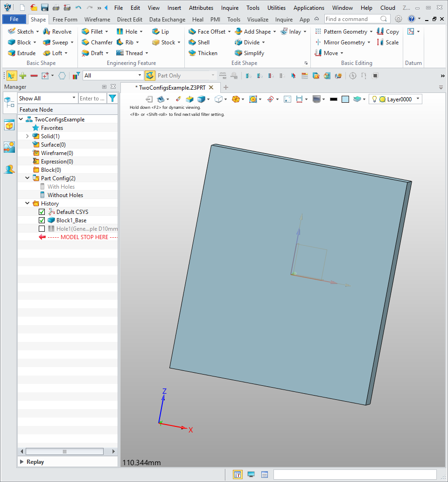The width and height of the screenshot is (448, 482).
Task: Click the Save icon in quick access bar
Action: click(x=45, y=7)
